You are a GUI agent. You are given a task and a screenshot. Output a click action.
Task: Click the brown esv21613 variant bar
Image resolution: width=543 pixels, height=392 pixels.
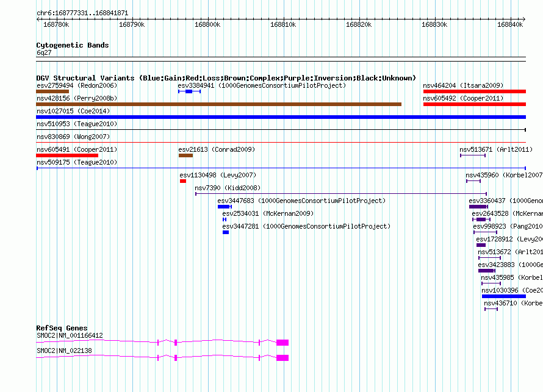coord(185,155)
